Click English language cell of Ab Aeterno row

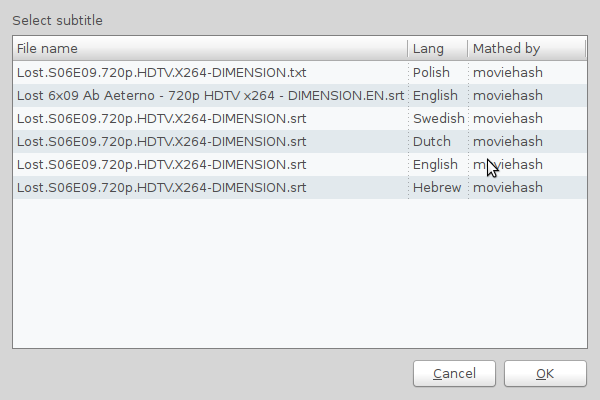[x=435, y=95]
